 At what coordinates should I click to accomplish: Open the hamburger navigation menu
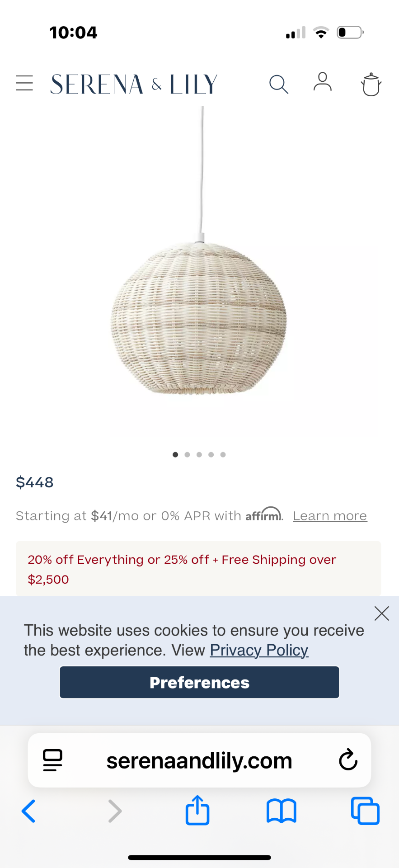[x=24, y=84]
